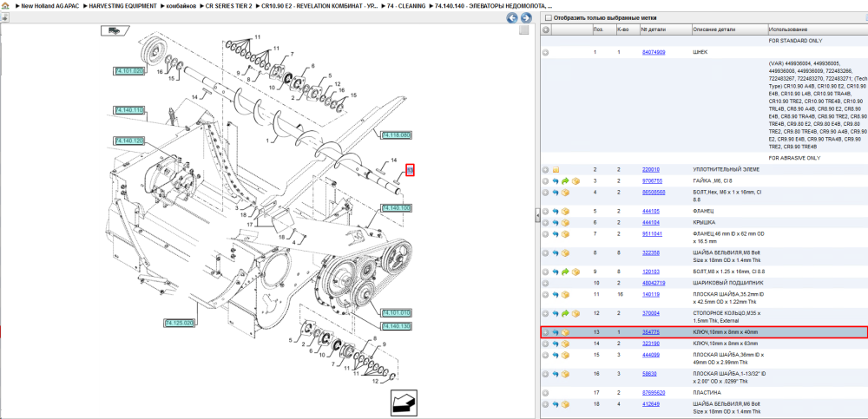Select 'УПЛОТНИТЕЛЬНЫЙ ЭЛЕМЕ' description text
Image resolution: width=868 pixels, height=419 pixels.
pyautogui.click(x=727, y=170)
